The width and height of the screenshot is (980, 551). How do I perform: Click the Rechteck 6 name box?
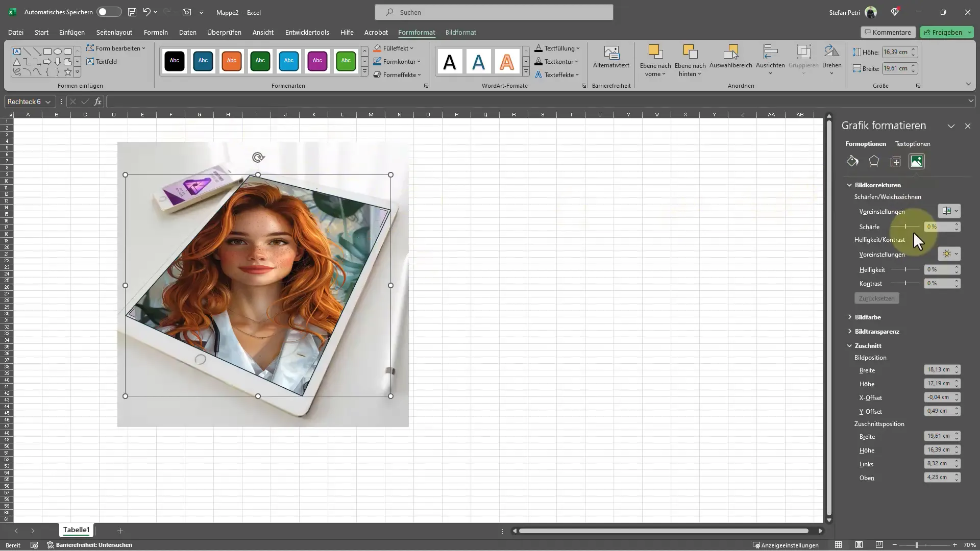click(x=24, y=102)
